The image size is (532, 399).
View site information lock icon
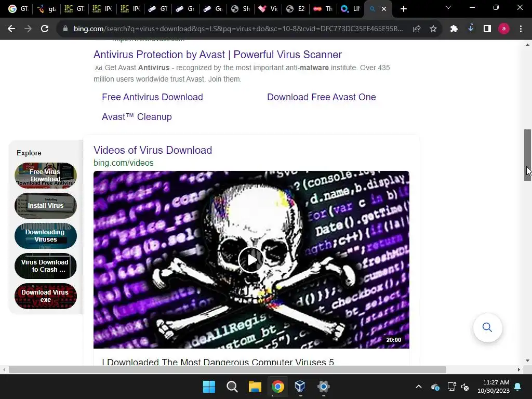click(x=65, y=29)
